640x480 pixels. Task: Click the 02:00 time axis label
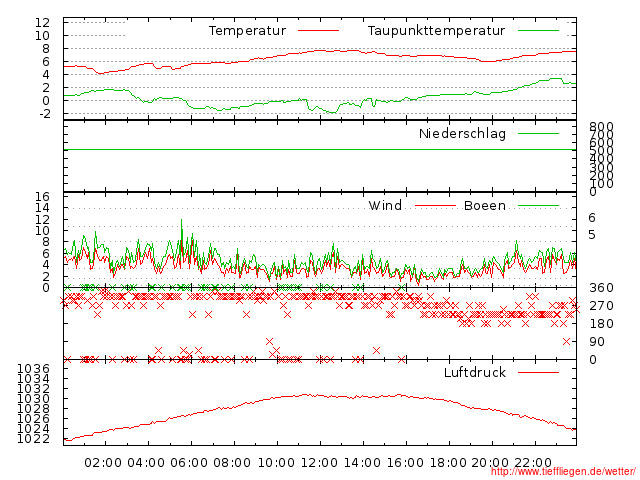tap(103, 463)
